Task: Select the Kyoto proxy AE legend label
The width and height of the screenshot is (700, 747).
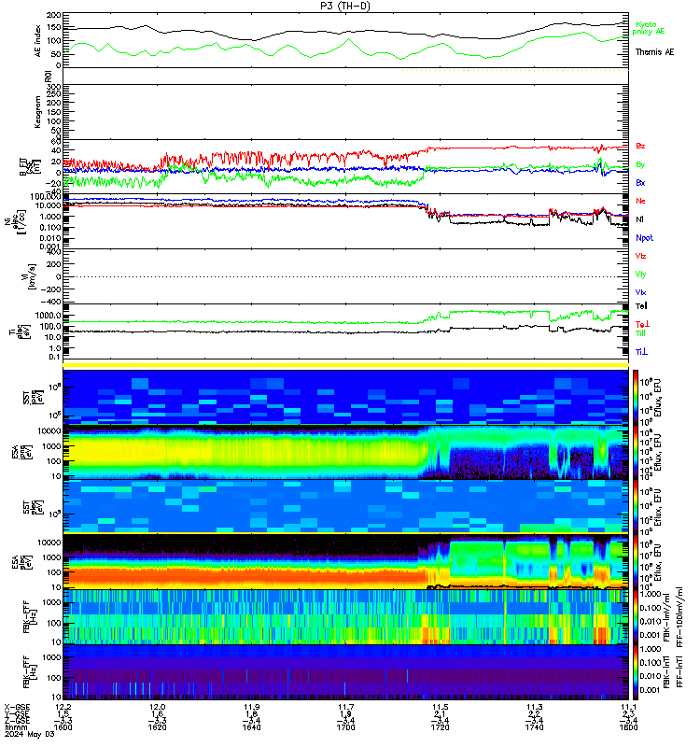Action: [648, 28]
